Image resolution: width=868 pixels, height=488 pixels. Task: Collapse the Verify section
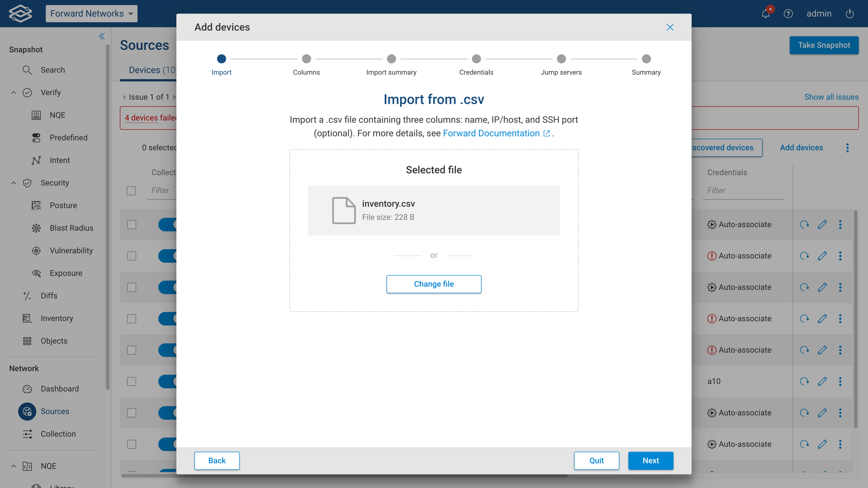tap(13, 92)
